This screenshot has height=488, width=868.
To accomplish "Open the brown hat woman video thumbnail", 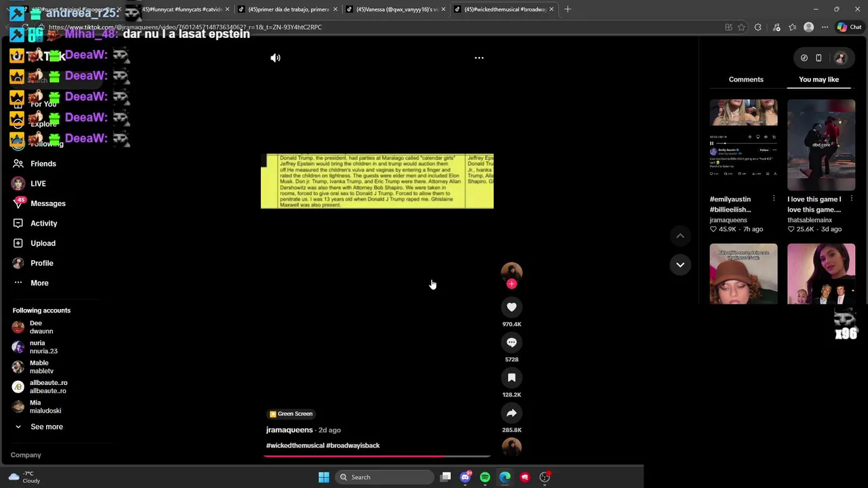I will [x=743, y=274].
